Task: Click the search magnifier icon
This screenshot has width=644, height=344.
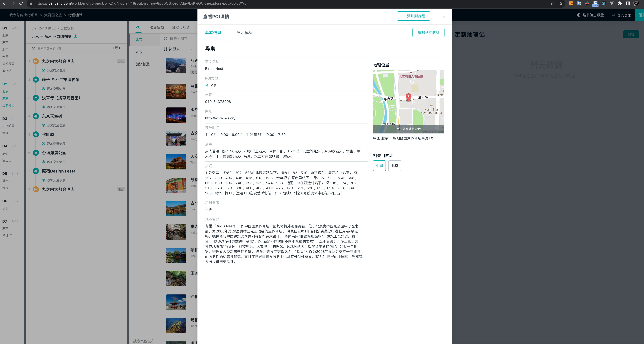Action: click(165, 39)
